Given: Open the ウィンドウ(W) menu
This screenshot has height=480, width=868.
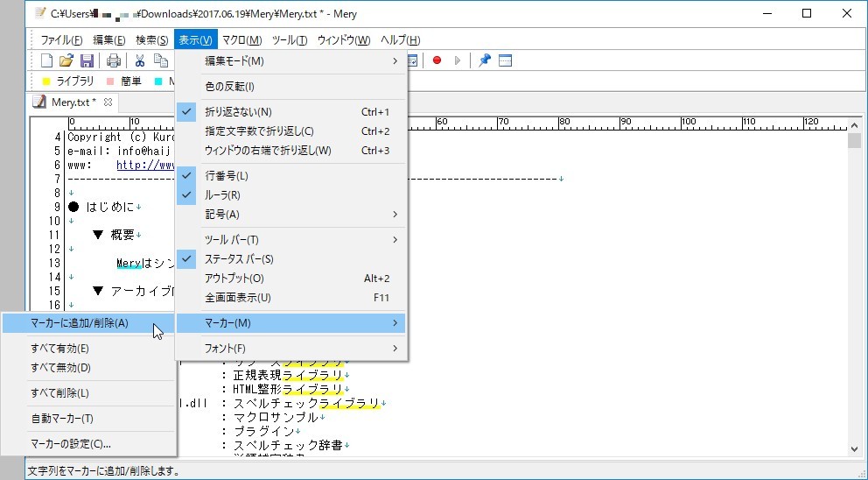Looking at the screenshot, I should pos(344,40).
